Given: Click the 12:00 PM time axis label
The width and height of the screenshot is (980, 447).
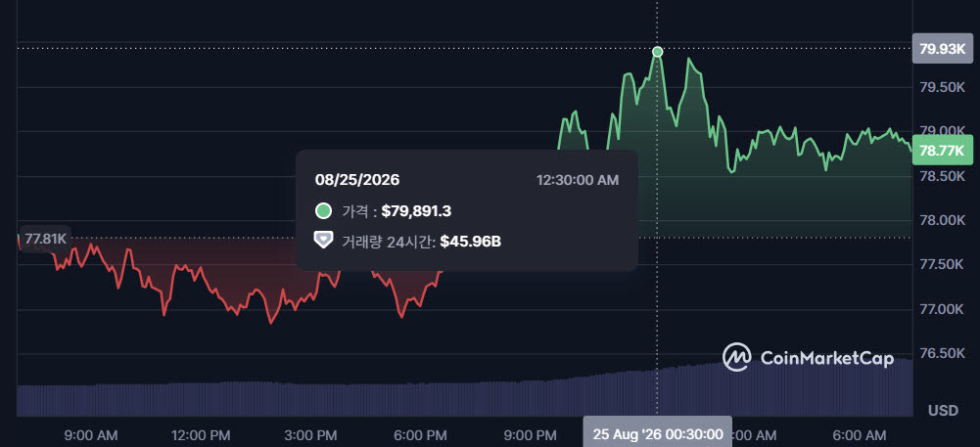Looking at the screenshot, I should click(x=200, y=435).
